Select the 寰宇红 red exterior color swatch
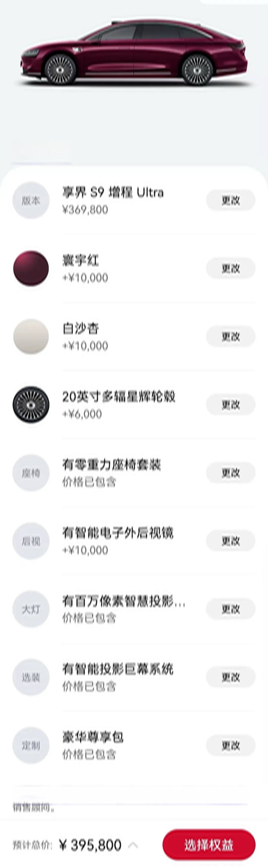 [x=31, y=269]
